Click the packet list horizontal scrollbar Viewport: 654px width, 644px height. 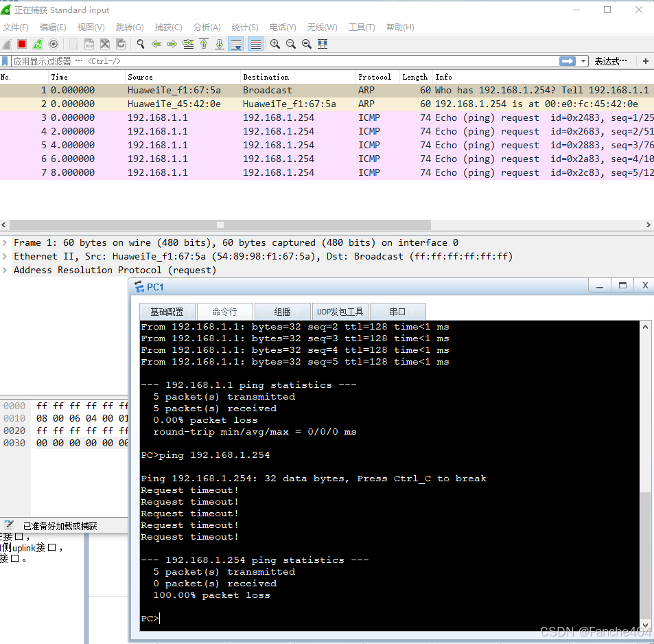tap(220, 225)
